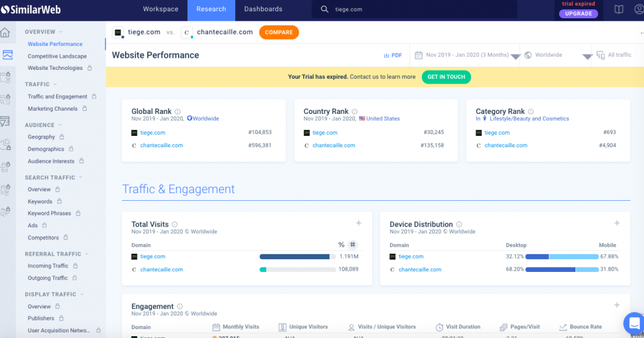Click the All traffic devices icon

[x=601, y=55]
